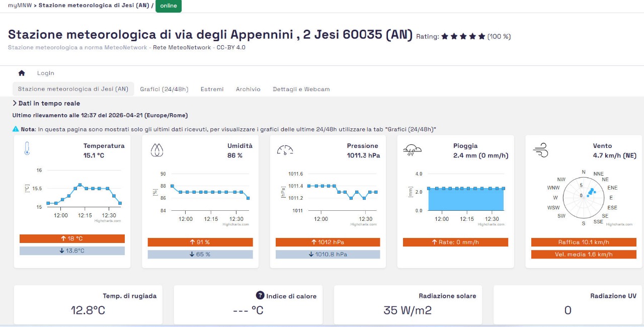
Task: Click the warning bell icon next to Nota
Action: click(16, 129)
